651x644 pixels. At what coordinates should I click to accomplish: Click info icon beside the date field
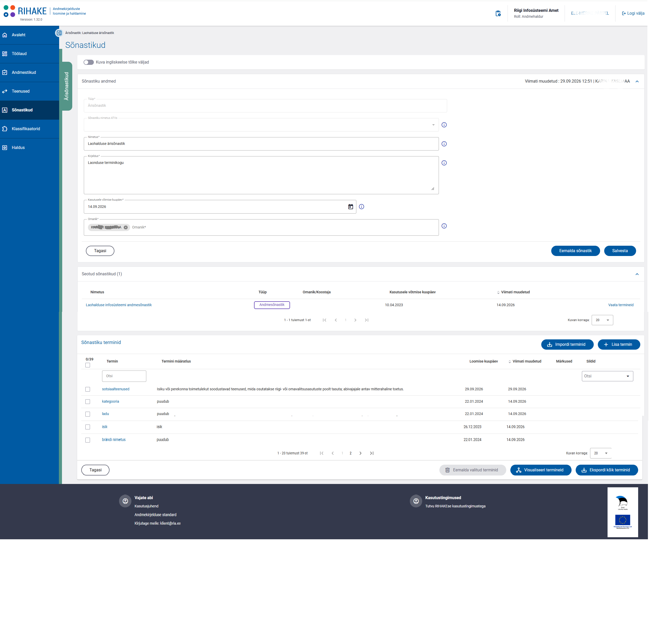[361, 207]
